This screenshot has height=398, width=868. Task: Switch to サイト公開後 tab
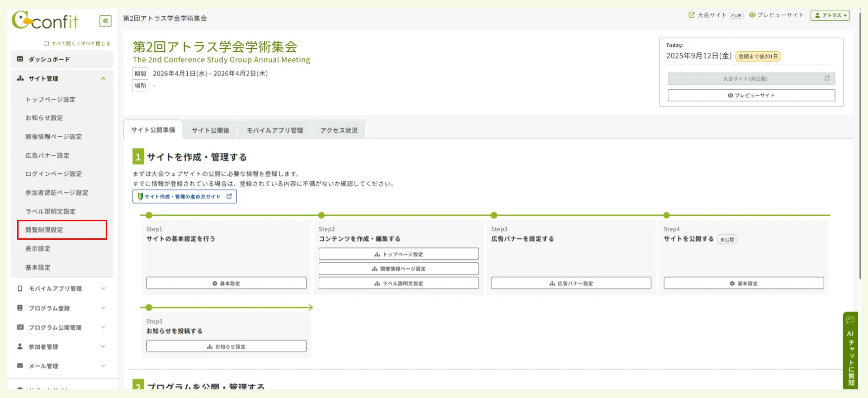(x=211, y=130)
